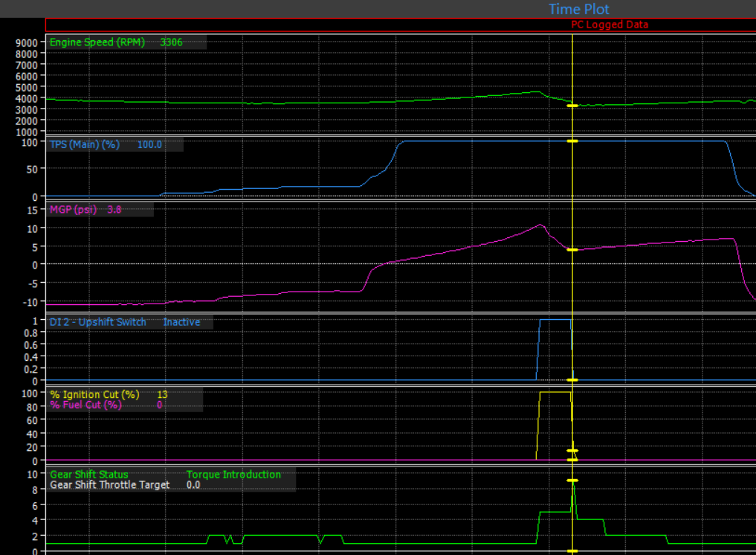756x555 pixels.
Task: Select the Gear Shift Throttle Target label
Action: 110,485
